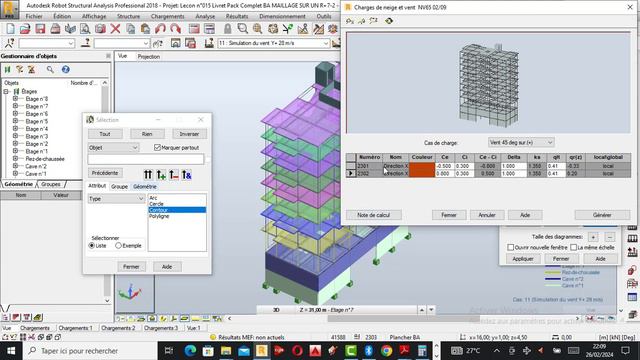Click the Print icon in the toolbar
640x360 pixels.
click(x=55, y=29)
